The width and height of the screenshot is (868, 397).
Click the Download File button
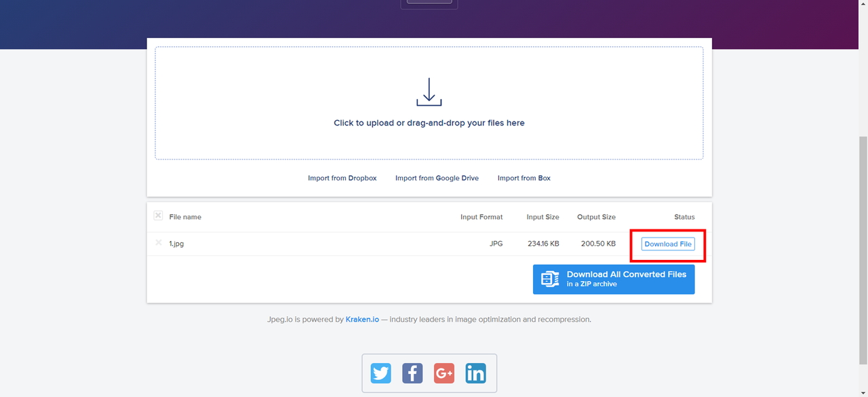tap(668, 244)
